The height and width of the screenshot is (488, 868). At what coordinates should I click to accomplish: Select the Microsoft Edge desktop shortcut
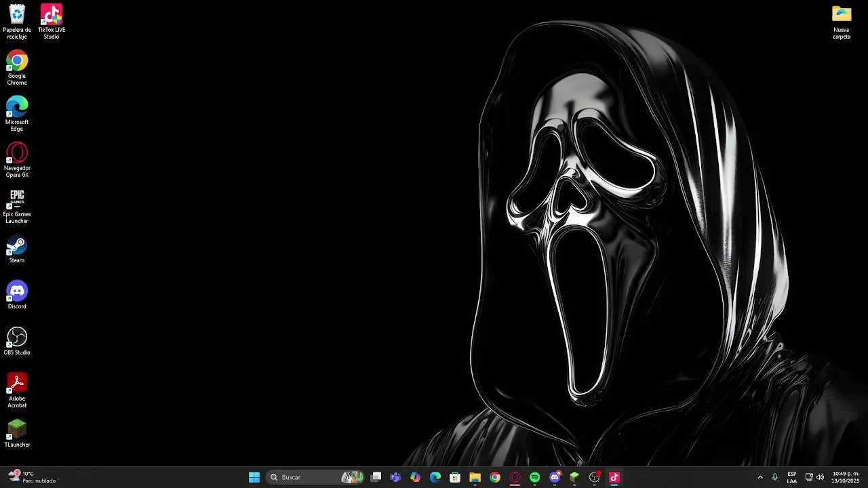(17, 115)
